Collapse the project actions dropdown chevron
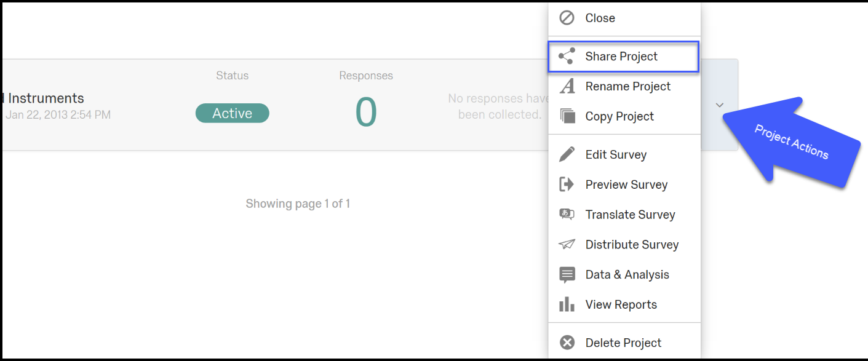The image size is (868, 361). tap(719, 105)
